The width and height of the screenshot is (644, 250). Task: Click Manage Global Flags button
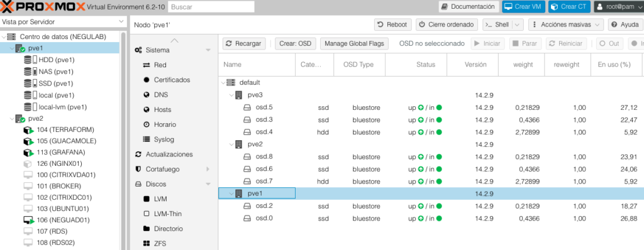(355, 43)
